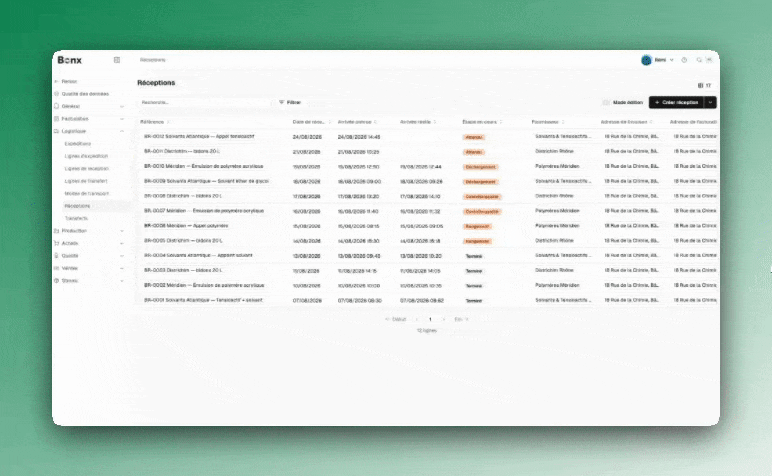772x476 pixels.
Task: Click the Général section icon
Action: point(57,106)
